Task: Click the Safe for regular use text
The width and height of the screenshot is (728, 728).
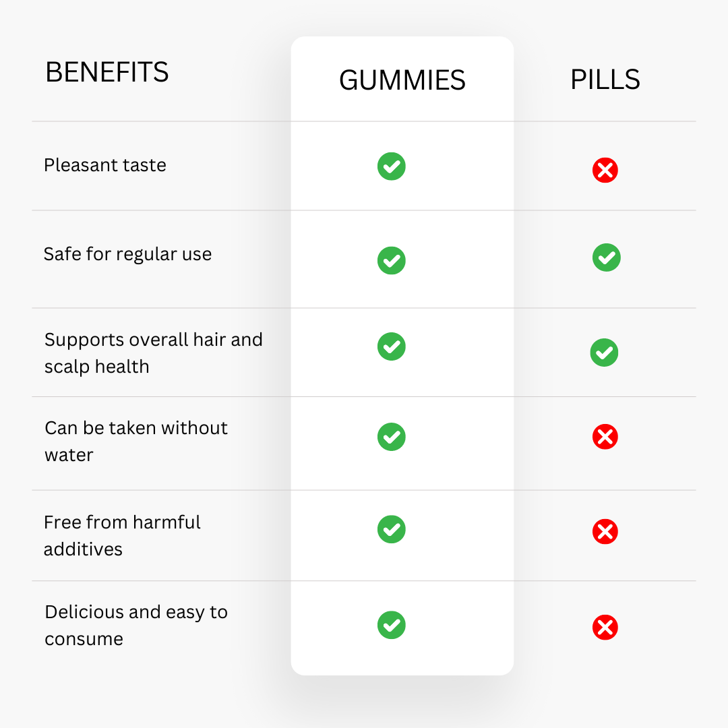Action: click(x=127, y=254)
